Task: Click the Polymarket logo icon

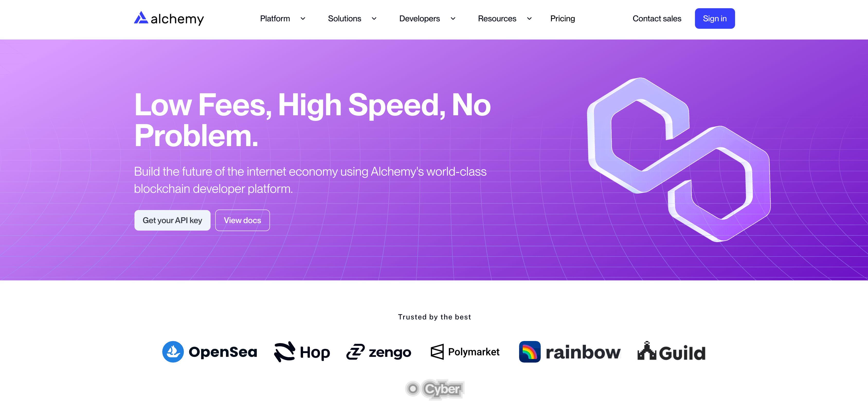Action: (437, 352)
